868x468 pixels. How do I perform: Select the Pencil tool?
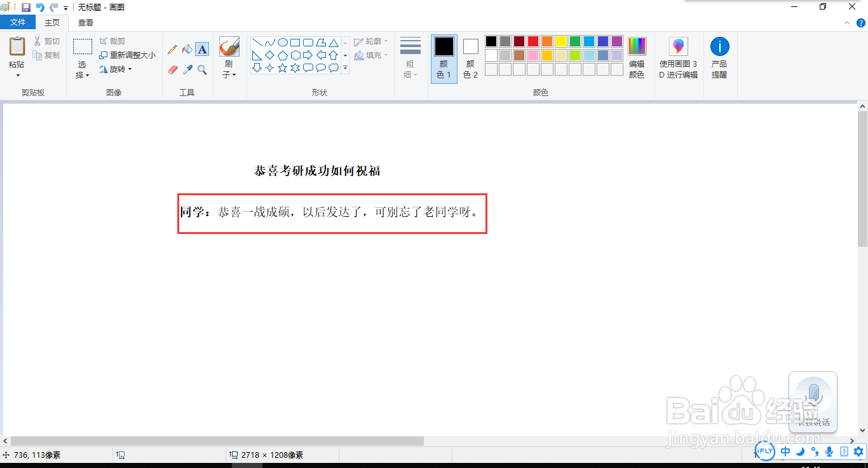[172, 48]
